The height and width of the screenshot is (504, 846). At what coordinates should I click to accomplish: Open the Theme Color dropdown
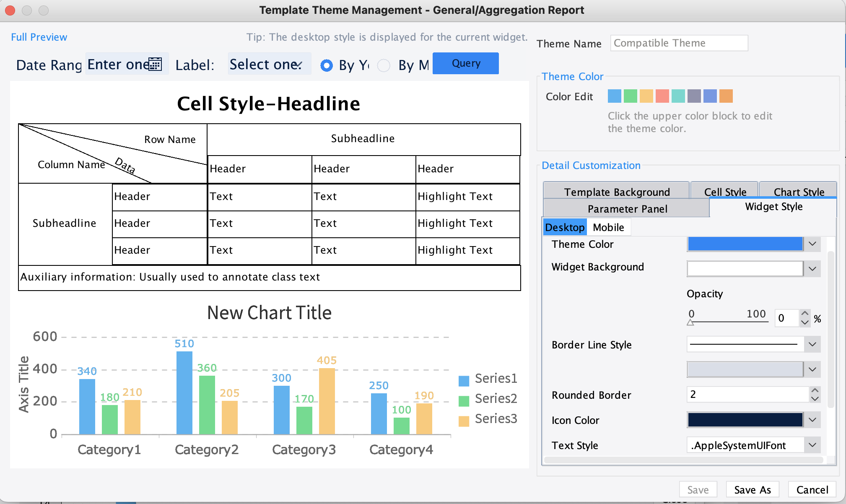[812, 244]
